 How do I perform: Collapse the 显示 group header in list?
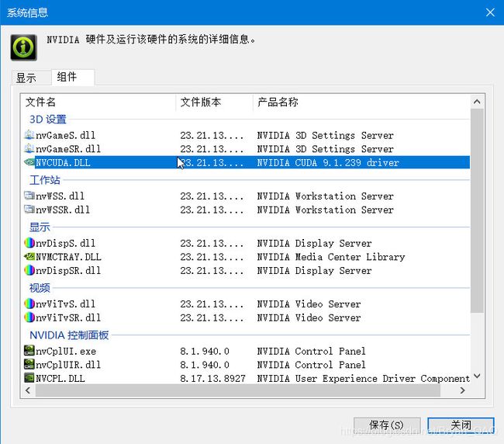[x=40, y=227]
